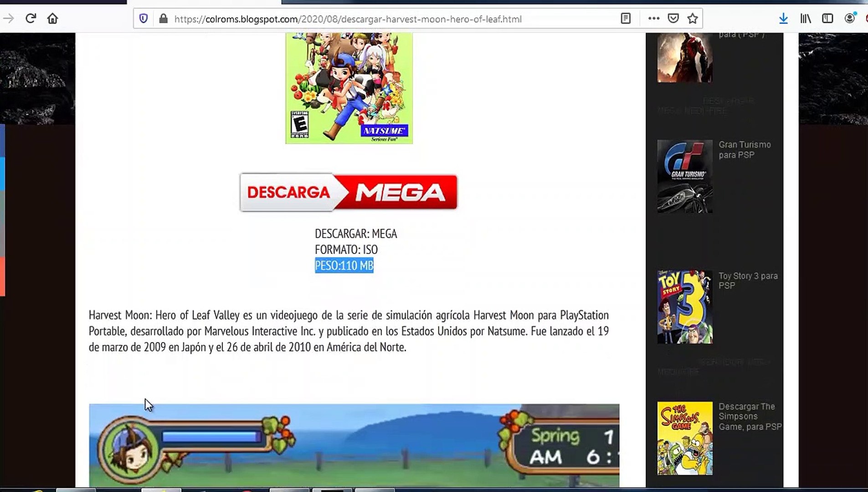The height and width of the screenshot is (492, 868).
Task: Click the Harvest Moon description paragraph
Action: click(x=349, y=331)
